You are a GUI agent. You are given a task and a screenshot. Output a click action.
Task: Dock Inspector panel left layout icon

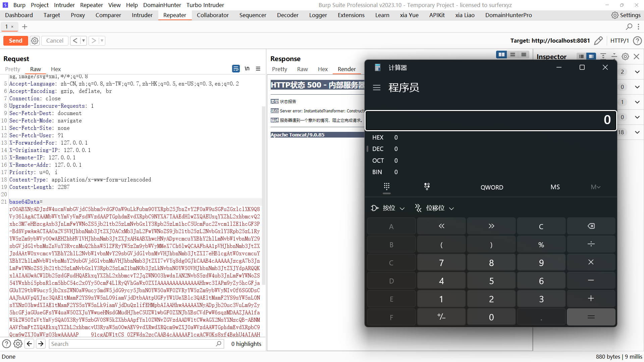[581, 56]
